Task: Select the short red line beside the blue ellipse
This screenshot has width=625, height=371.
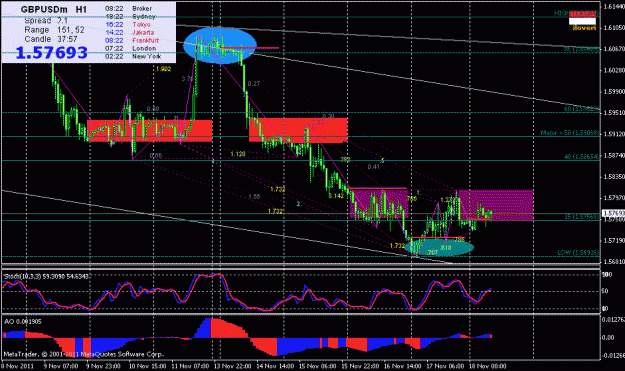Action: coord(250,48)
